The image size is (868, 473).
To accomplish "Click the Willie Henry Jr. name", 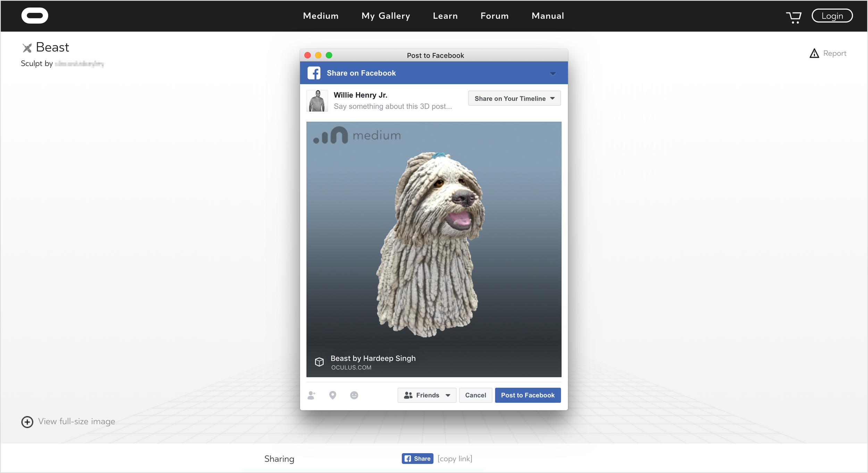I will [x=360, y=95].
